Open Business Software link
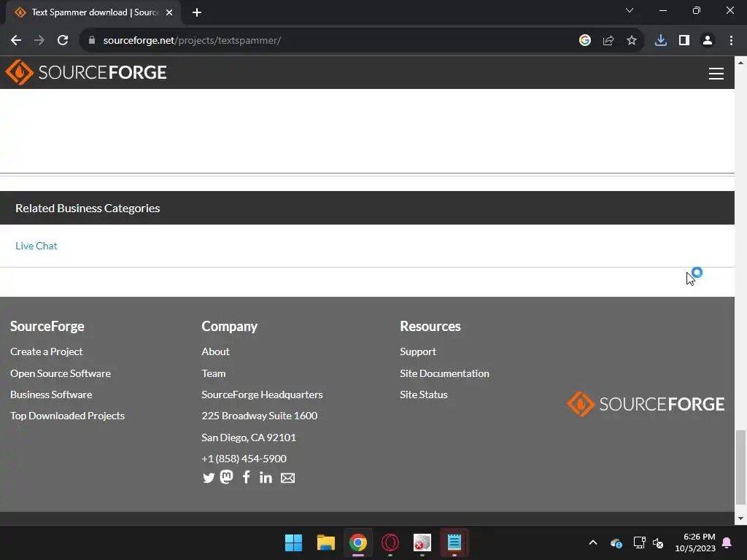 (x=51, y=394)
